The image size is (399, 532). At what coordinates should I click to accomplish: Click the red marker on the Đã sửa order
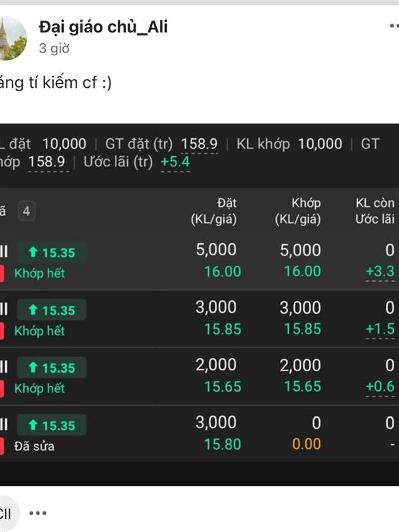[x=2, y=446]
